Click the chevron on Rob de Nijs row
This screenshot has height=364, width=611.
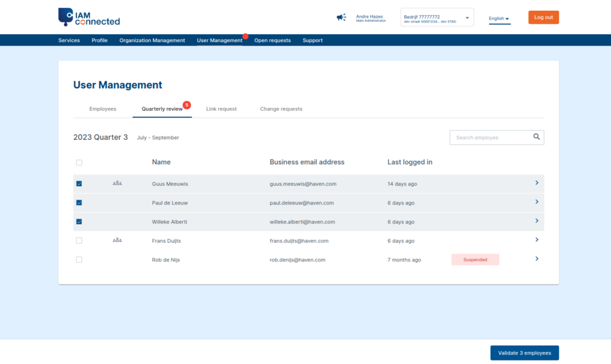click(537, 259)
